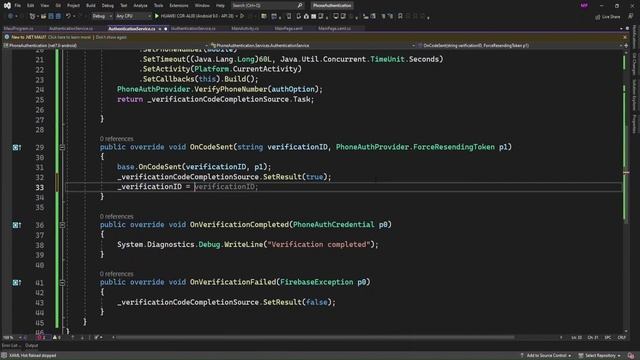Collapse the OnVerificationCompleted method block

[x=62, y=225]
